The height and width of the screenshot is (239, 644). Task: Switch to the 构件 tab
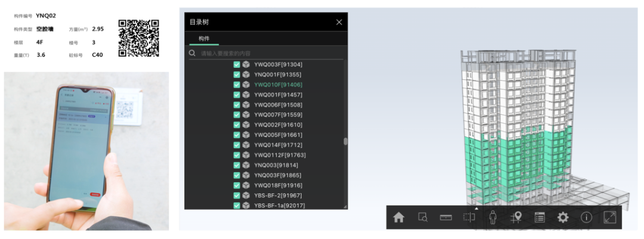pyautogui.click(x=204, y=38)
